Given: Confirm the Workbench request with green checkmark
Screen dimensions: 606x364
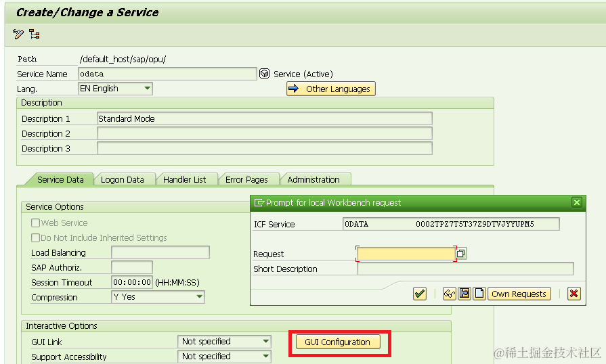Looking at the screenshot, I should pyautogui.click(x=420, y=294).
